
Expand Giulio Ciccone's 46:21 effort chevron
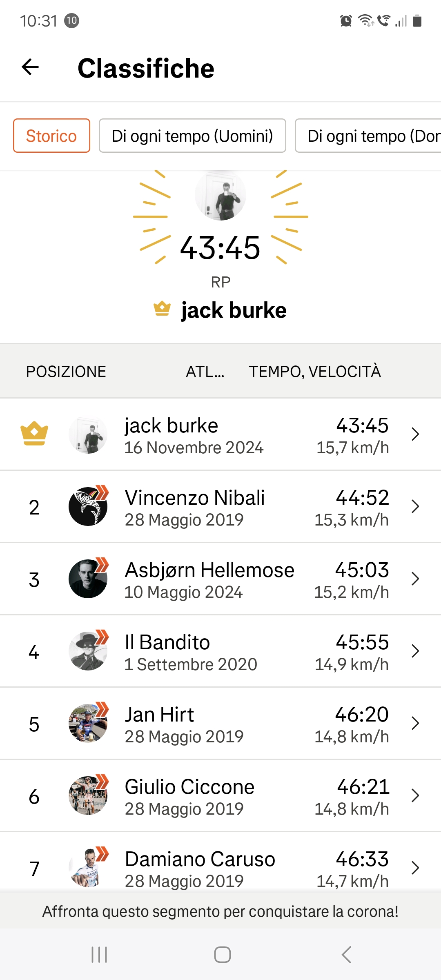click(415, 795)
